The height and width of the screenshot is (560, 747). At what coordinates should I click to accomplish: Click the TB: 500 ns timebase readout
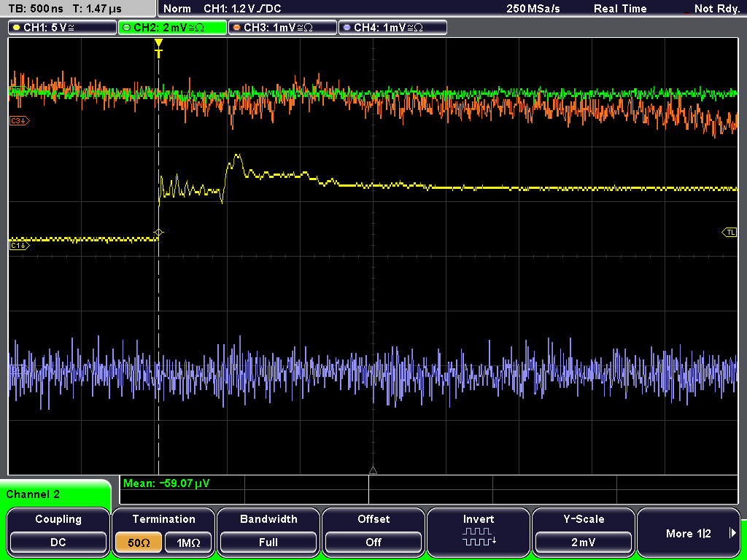36,9
